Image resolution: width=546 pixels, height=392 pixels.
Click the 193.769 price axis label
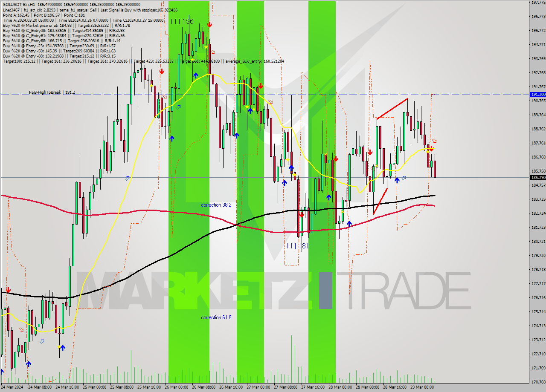pos(538,59)
